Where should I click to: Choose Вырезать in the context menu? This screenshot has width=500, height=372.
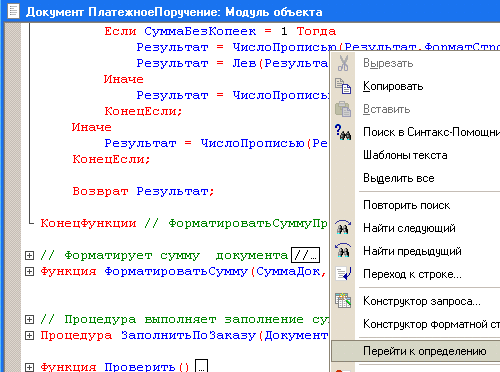coord(388,63)
